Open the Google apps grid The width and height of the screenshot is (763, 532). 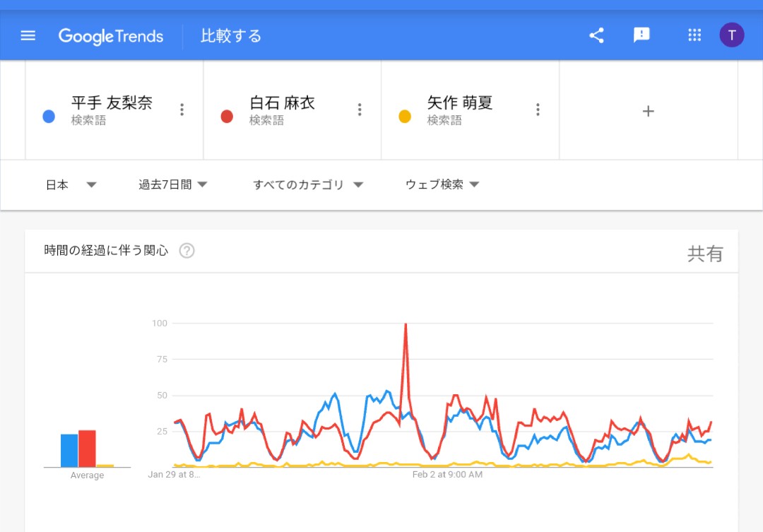pyautogui.click(x=694, y=35)
